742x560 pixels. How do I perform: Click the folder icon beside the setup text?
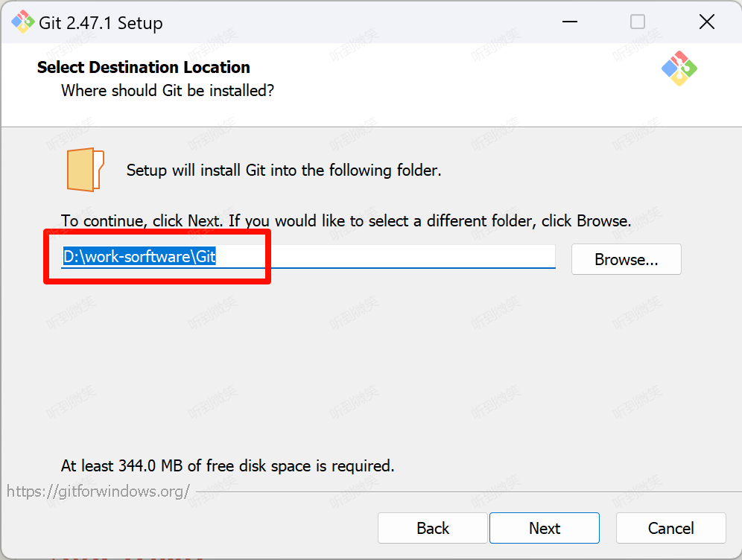(85, 170)
